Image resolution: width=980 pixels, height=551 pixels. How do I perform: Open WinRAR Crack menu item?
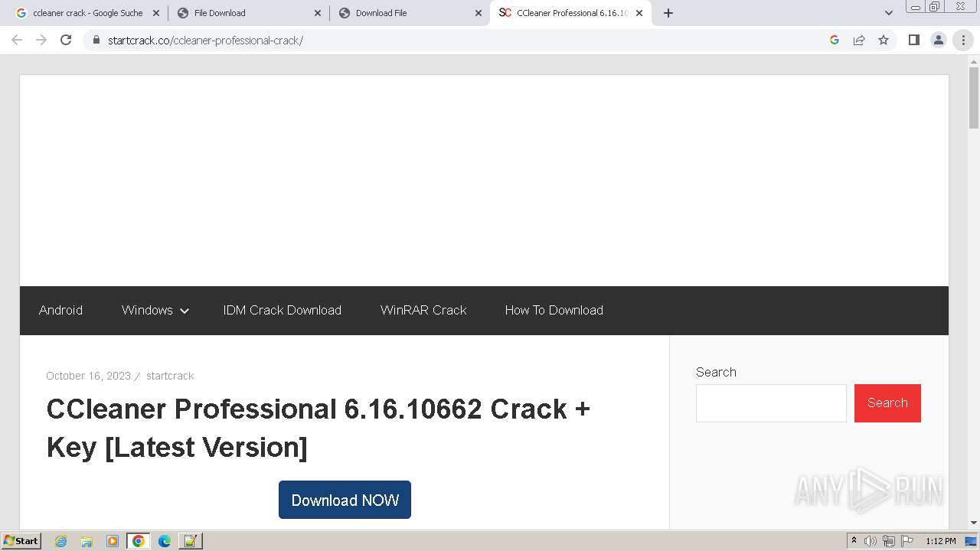click(x=423, y=310)
